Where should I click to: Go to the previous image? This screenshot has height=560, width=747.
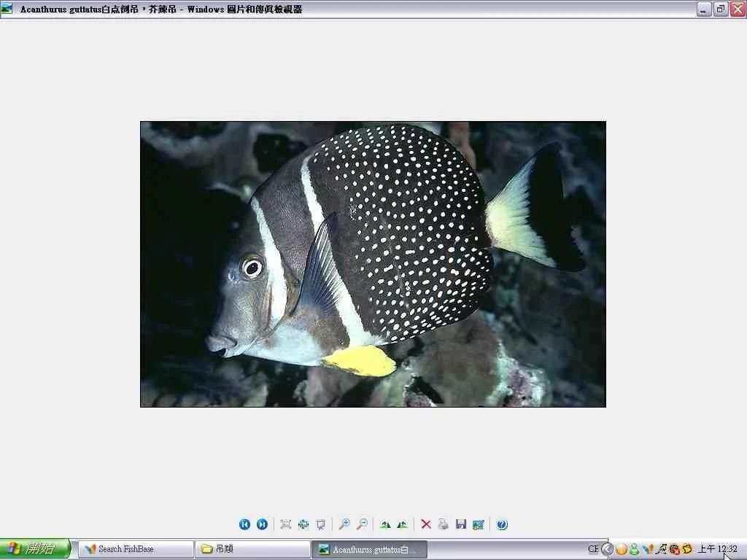pos(244,524)
